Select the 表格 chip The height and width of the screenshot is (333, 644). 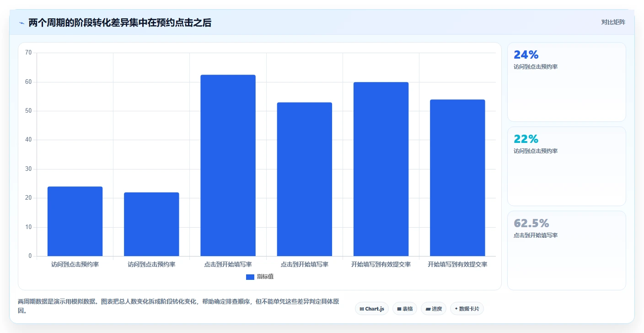tap(405, 309)
